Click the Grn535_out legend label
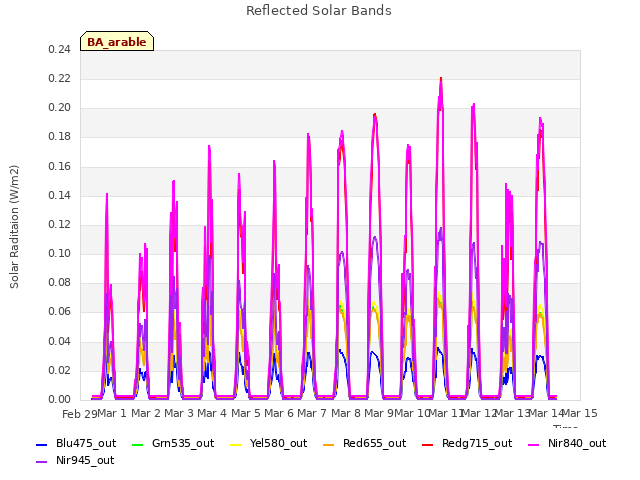This screenshot has width=640, height=480. (183, 443)
